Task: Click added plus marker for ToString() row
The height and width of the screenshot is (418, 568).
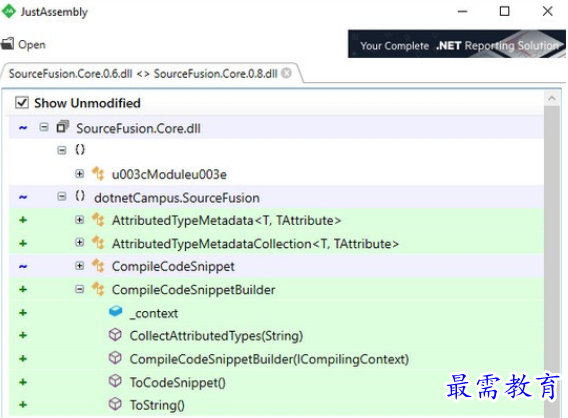Action: tap(23, 405)
